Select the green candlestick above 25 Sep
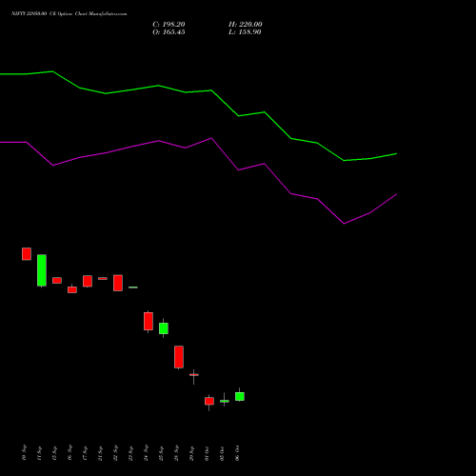Screen dimensions: 476x476 click(x=164, y=328)
